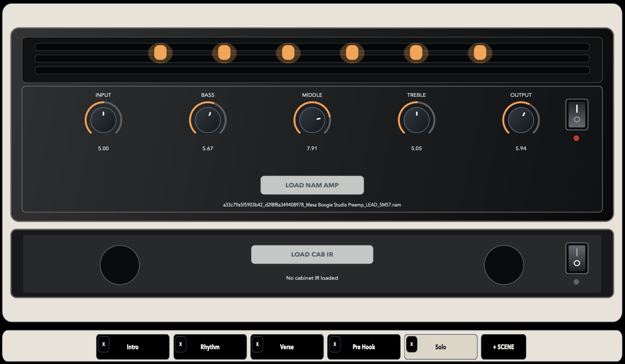Switch to the Rhythm scene
Viewport: 625px width, 364px height.
tap(210, 347)
